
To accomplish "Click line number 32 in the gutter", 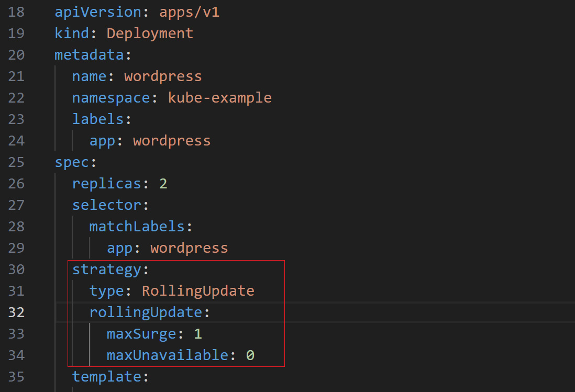I will [16, 312].
